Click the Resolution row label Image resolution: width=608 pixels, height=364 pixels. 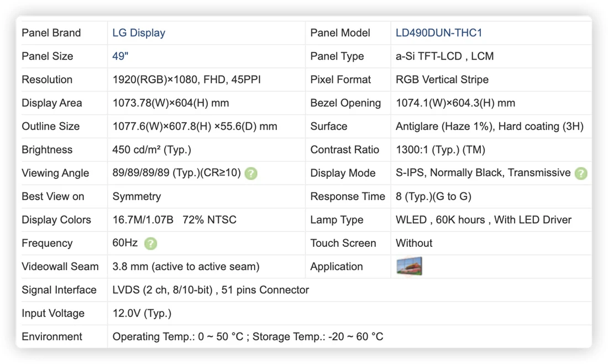47,80
